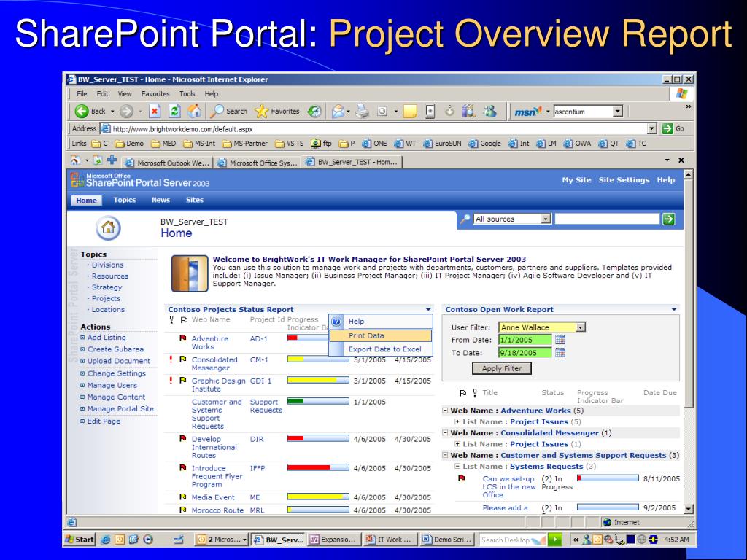Click the Mail envelope toolbar icon
This screenshot has height=560, width=747.
point(338,112)
